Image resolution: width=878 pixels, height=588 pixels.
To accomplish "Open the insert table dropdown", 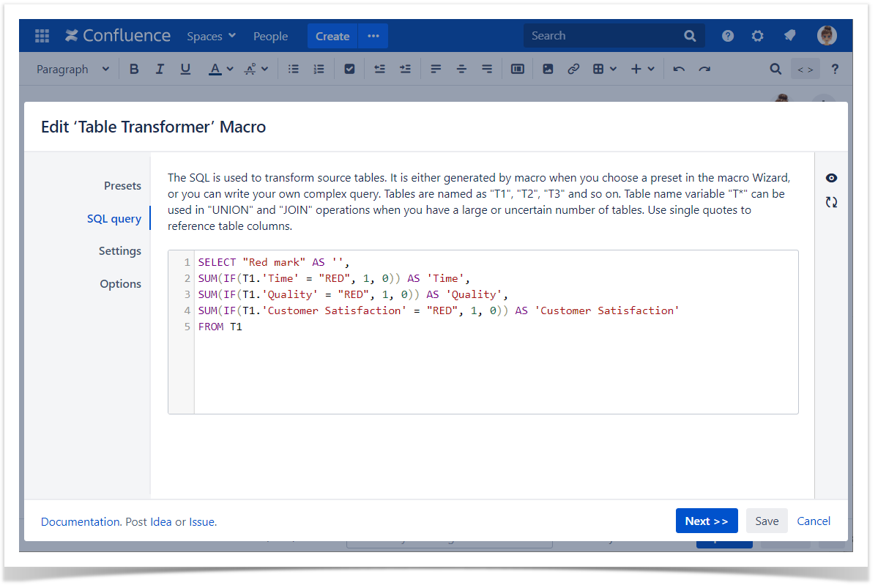I will pos(604,69).
